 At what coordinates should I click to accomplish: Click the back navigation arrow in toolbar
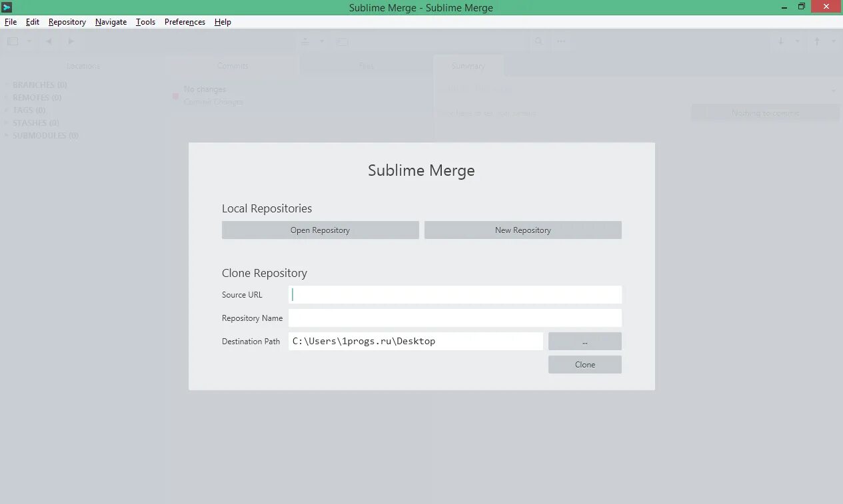pyautogui.click(x=49, y=41)
